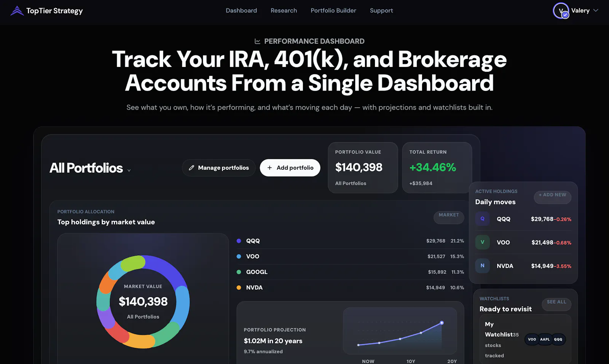Click the 20Y endpoint on projection chart
Screen dimensions: 609x364
tap(442, 323)
